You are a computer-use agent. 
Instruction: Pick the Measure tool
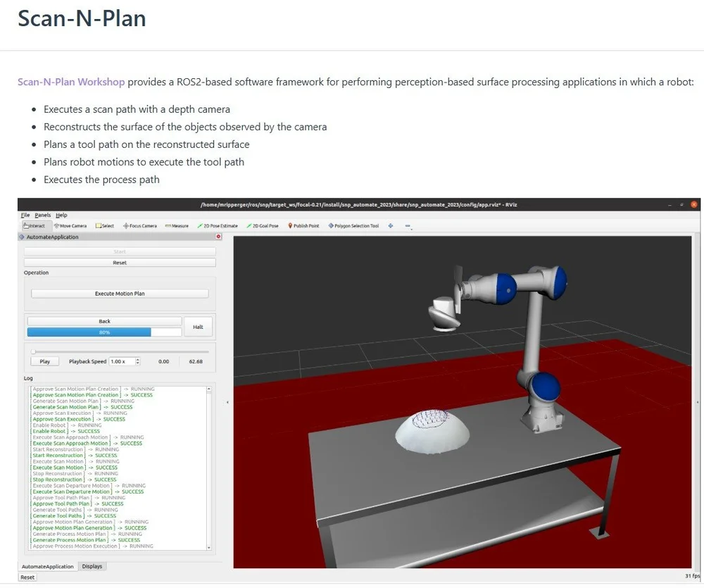(177, 226)
